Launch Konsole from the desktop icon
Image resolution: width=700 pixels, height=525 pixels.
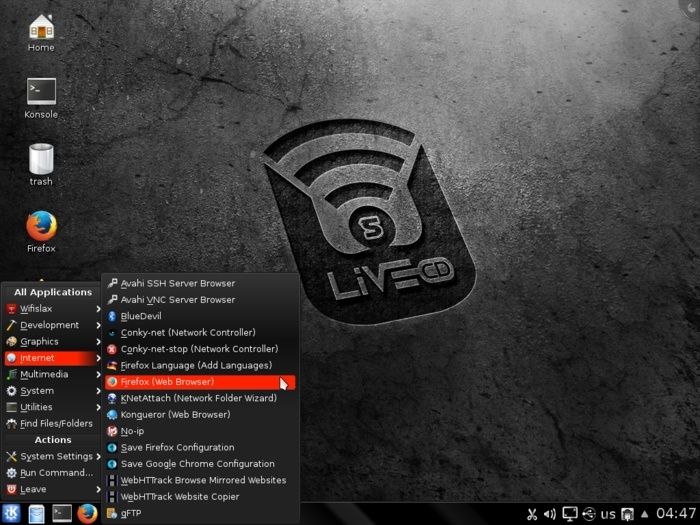pyautogui.click(x=41, y=99)
